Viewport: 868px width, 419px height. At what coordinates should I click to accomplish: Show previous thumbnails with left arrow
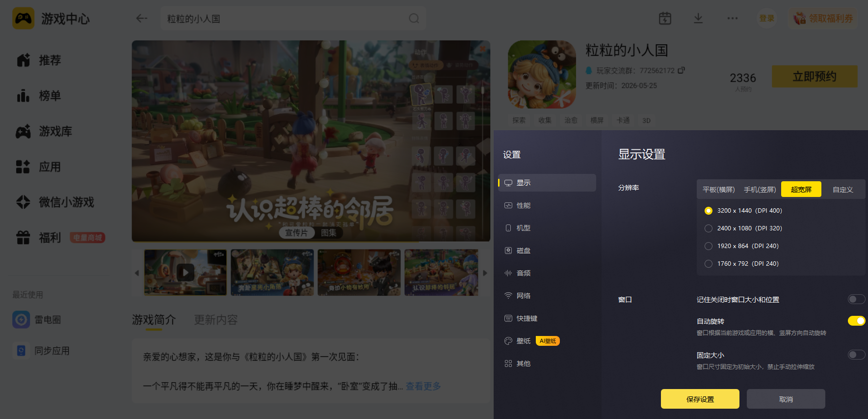(x=137, y=273)
